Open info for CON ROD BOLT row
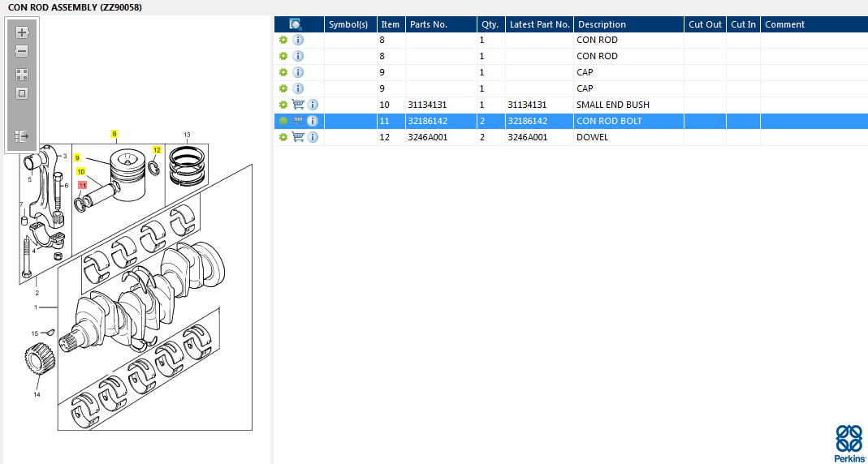Viewport: 868px width, 464px height. pyautogui.click(x=313, y=121)
